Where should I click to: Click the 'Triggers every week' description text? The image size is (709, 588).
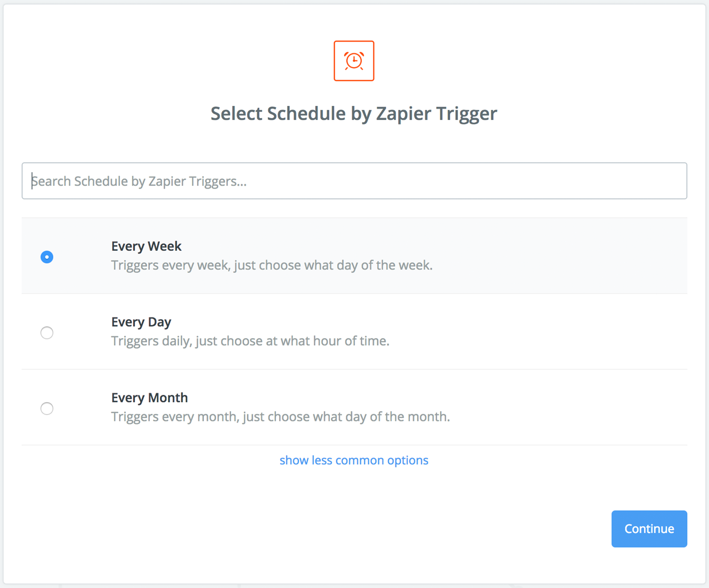point(272,265)
